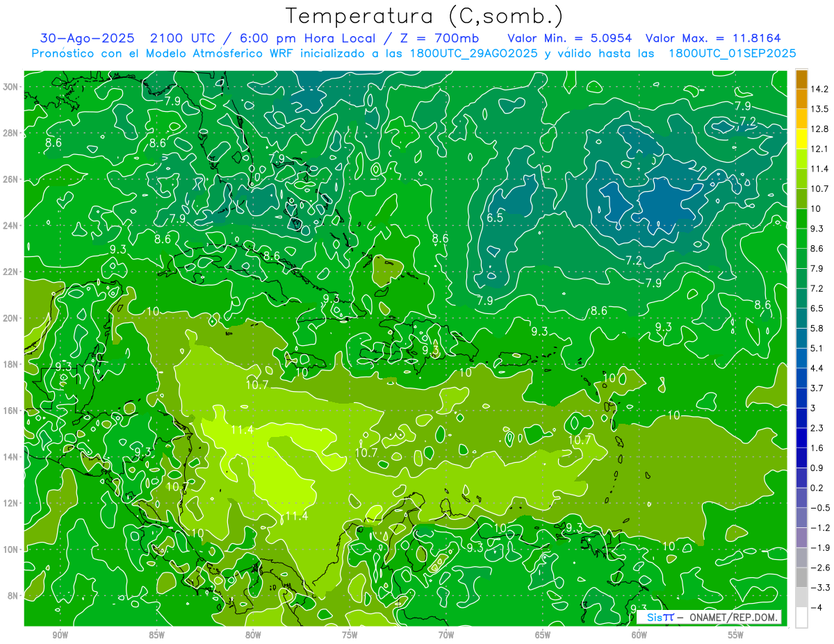
Task: Click the dark blue swatch between 1.6 and 2.3
Action: pos(801,438)
